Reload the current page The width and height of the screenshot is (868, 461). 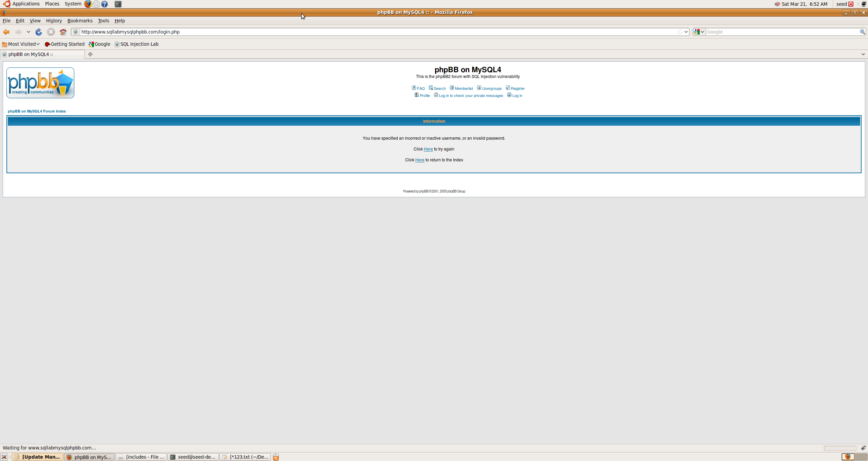tap(39, 32)
